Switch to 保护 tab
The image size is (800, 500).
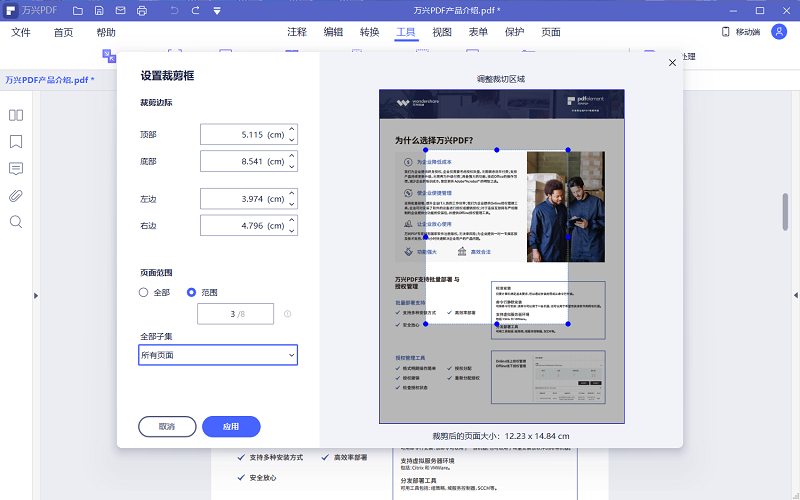514,32
